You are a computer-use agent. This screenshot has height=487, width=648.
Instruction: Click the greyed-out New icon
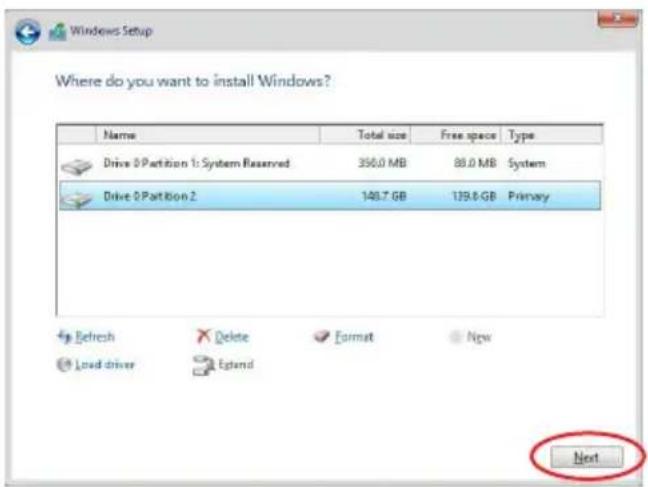455,337
